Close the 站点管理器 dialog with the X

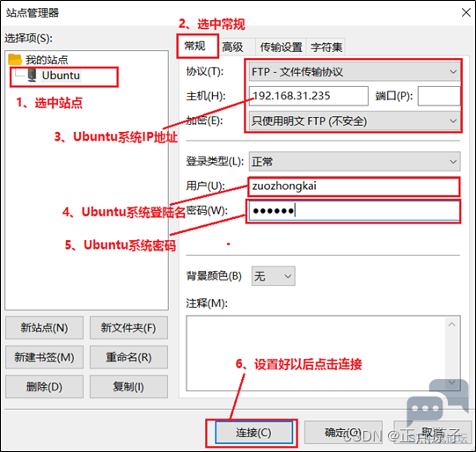pos(466,12)
